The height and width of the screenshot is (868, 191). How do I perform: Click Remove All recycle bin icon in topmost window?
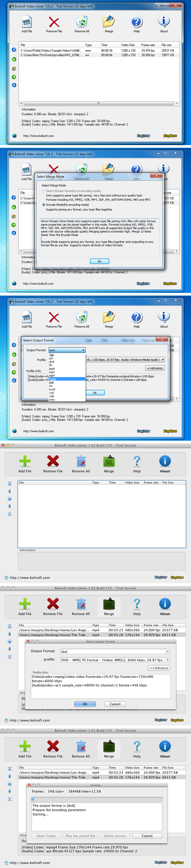coord(82,22)
